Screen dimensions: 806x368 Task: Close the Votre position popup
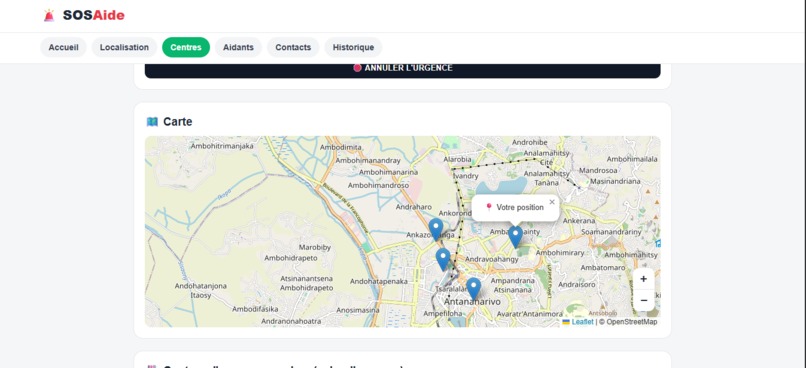[552, 202]
